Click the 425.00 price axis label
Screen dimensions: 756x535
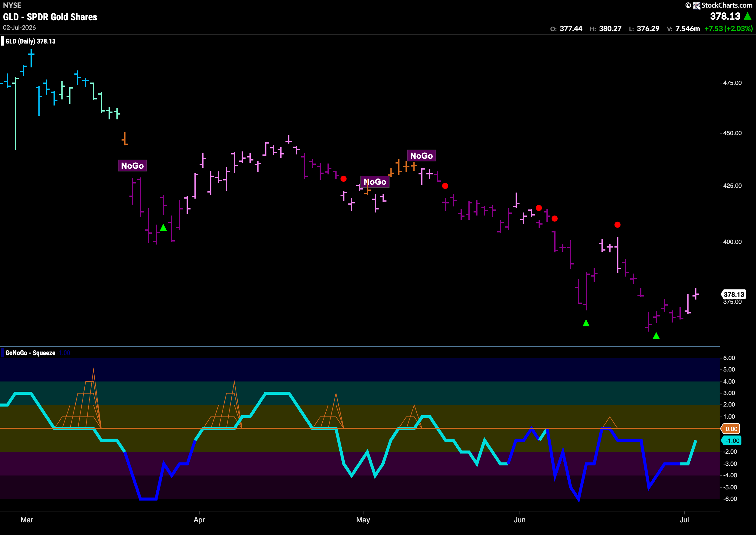pyautogui.click(x=732, y=186)
